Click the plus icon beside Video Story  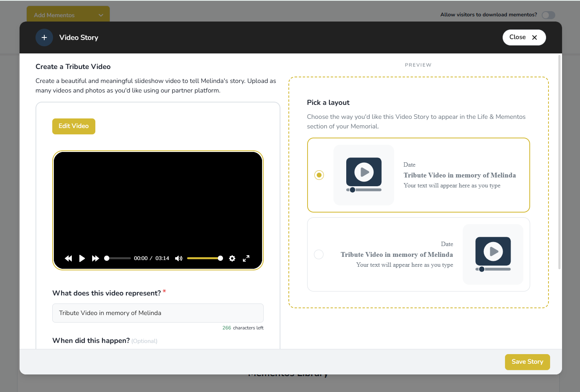coord(44,37)
